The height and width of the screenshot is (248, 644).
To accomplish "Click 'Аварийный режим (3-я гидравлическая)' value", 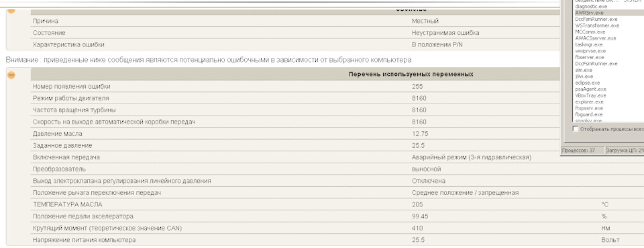I will (x=472, y=157).
